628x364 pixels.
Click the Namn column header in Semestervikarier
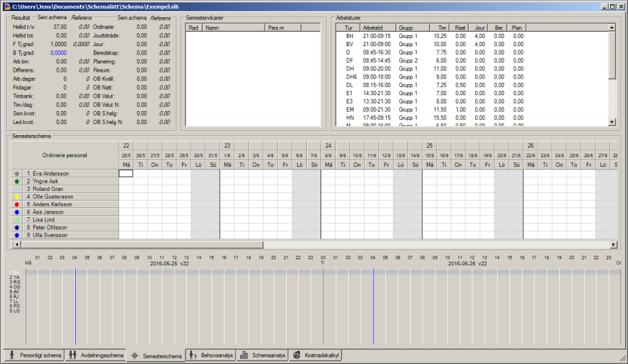click(234, 28)
